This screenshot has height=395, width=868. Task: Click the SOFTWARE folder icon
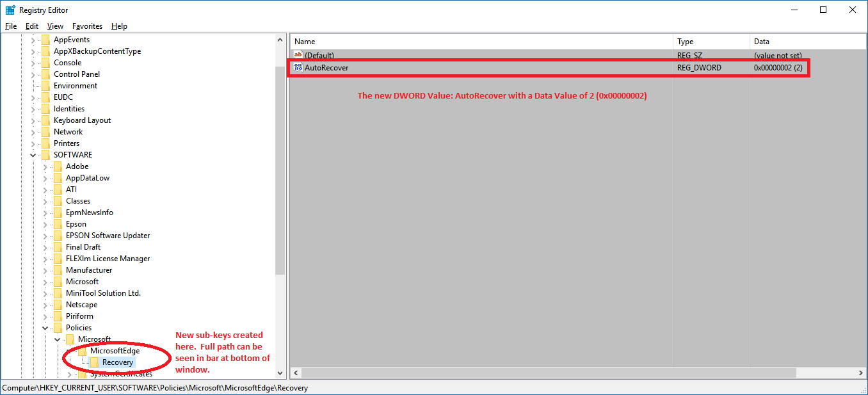pos(45,155)
